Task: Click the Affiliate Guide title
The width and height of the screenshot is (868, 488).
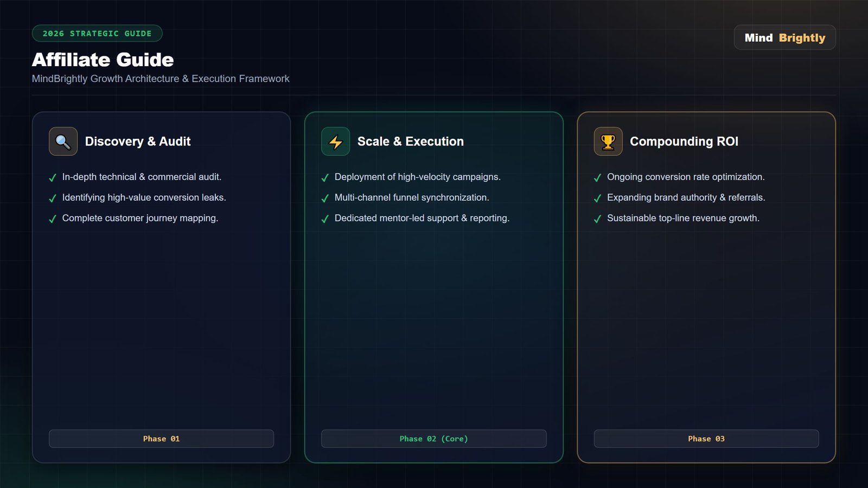Action: coord(103,60)
